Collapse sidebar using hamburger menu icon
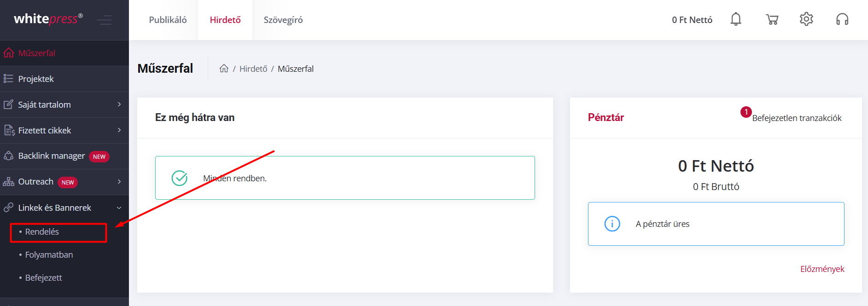 [x=104, y=20]
